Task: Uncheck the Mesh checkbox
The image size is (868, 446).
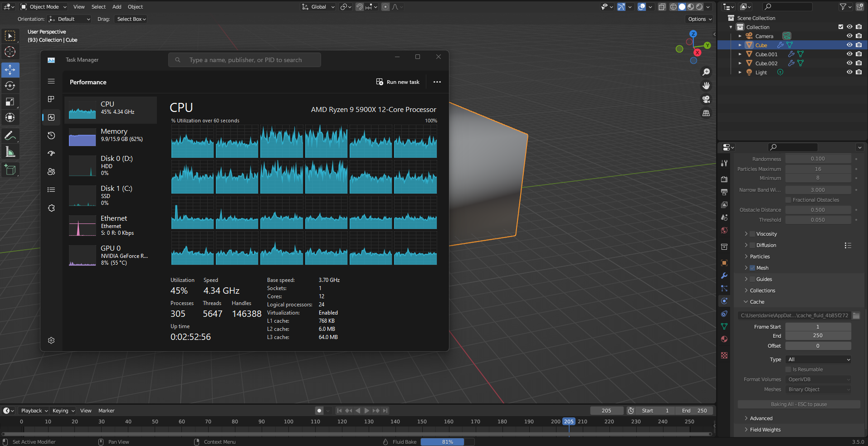Action: [x=752, y=268]
